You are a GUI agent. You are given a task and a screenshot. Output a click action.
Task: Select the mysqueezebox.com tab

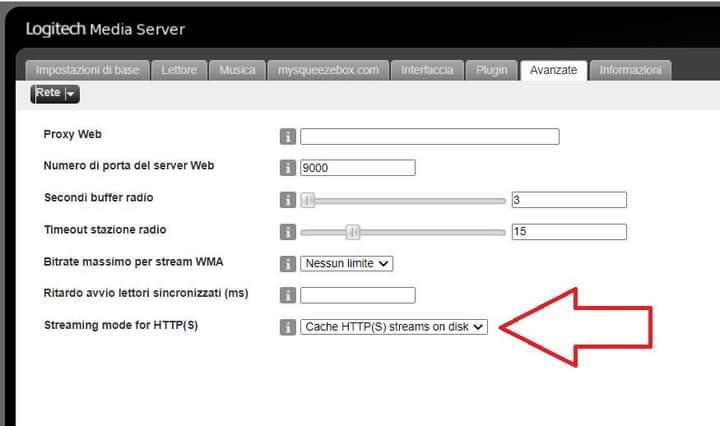tap(328, 70)
